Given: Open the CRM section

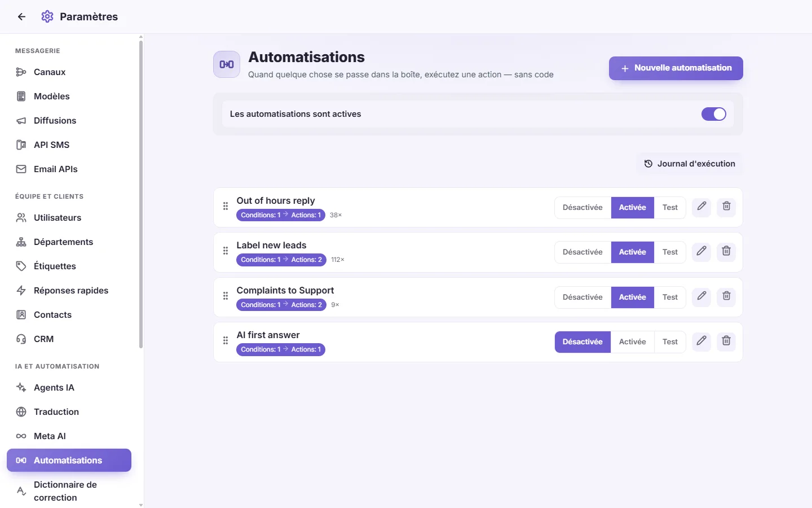Looking at the screenshot, I should (x=69, y=339).
